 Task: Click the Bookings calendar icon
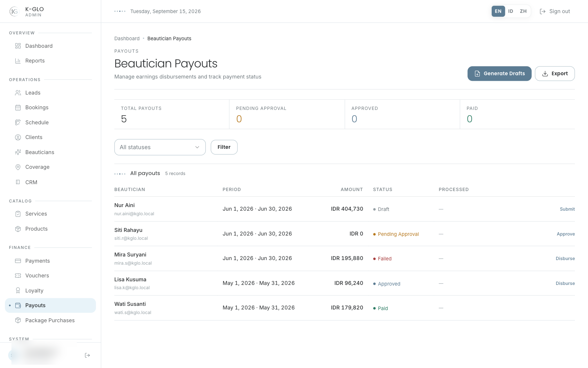(x=18, y=108)
